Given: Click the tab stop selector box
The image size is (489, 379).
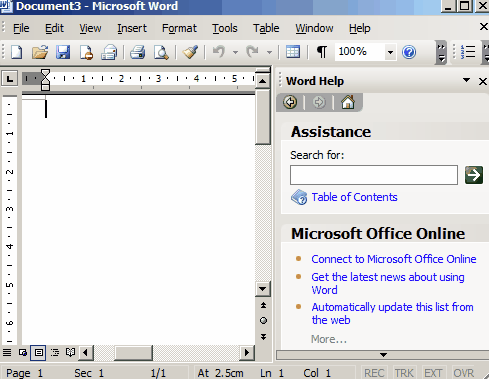Looking at the screenshot, I should [x=10, y=79].
